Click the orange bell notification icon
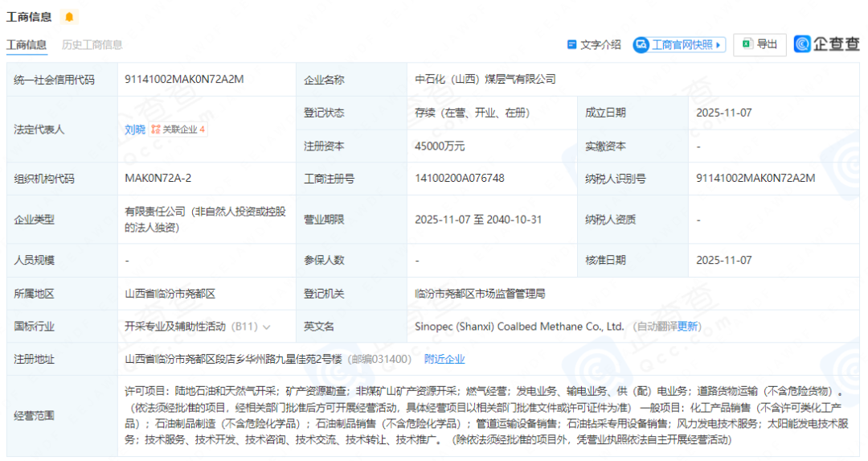 pyautogui.click(x=69, y=17)
